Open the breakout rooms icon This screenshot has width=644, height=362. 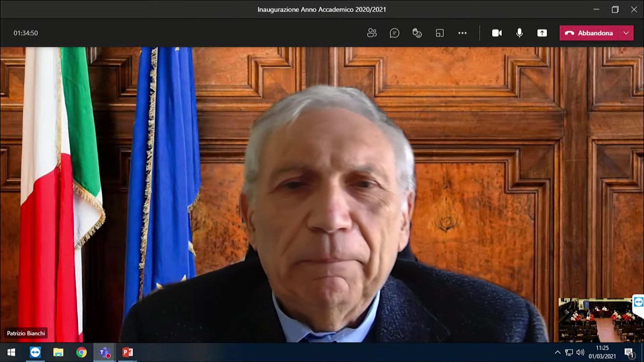[x=440, y=33]
